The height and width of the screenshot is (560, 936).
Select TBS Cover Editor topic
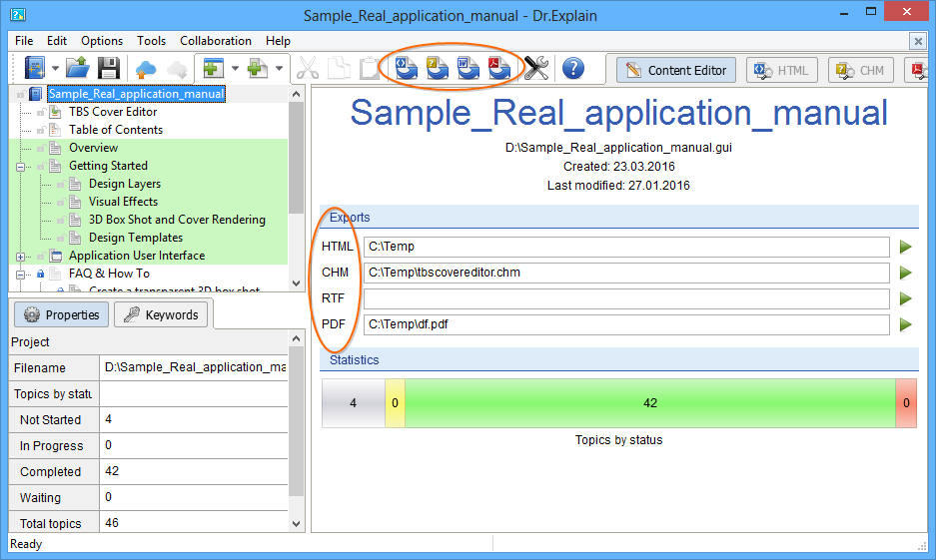click(x=113, y=112)
